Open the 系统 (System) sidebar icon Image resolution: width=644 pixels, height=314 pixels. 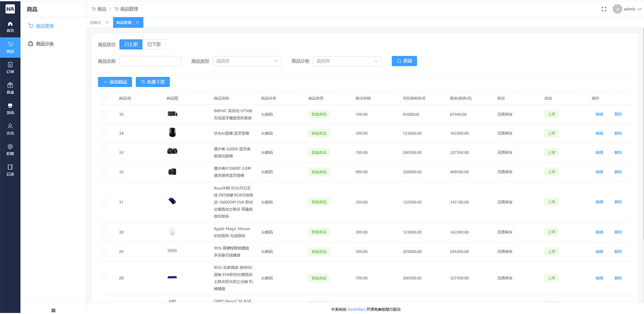coord(10,108)
